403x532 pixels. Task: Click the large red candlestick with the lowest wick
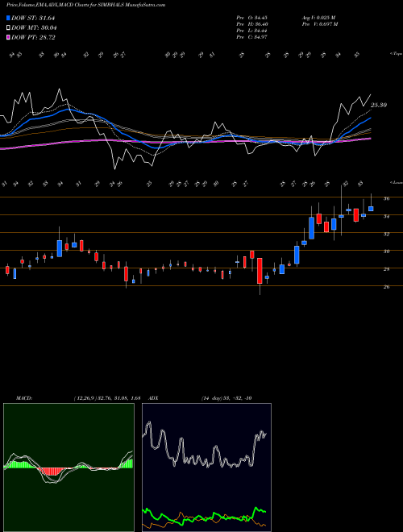point(260,271)
